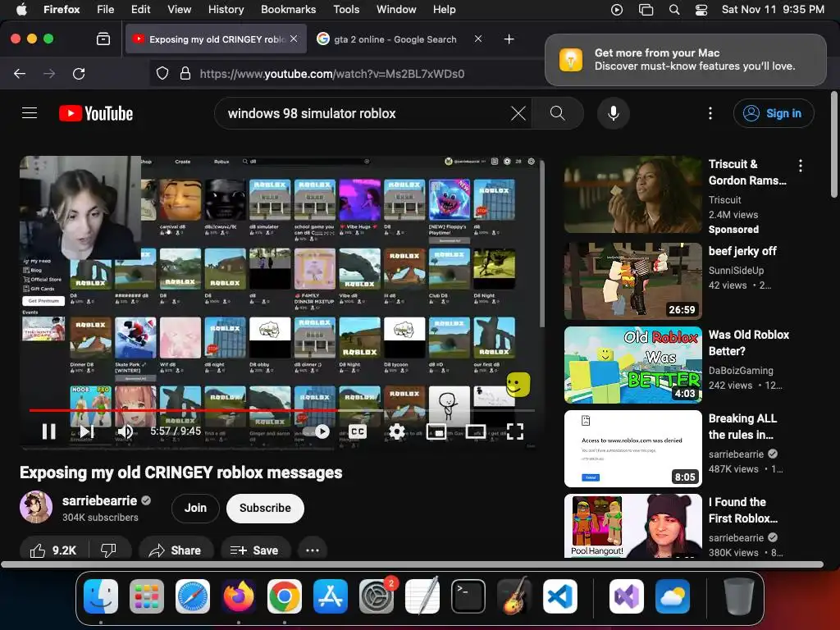The image size is (840, 630).
Task: Pause the YouTube video
Action: click(48, 431)
